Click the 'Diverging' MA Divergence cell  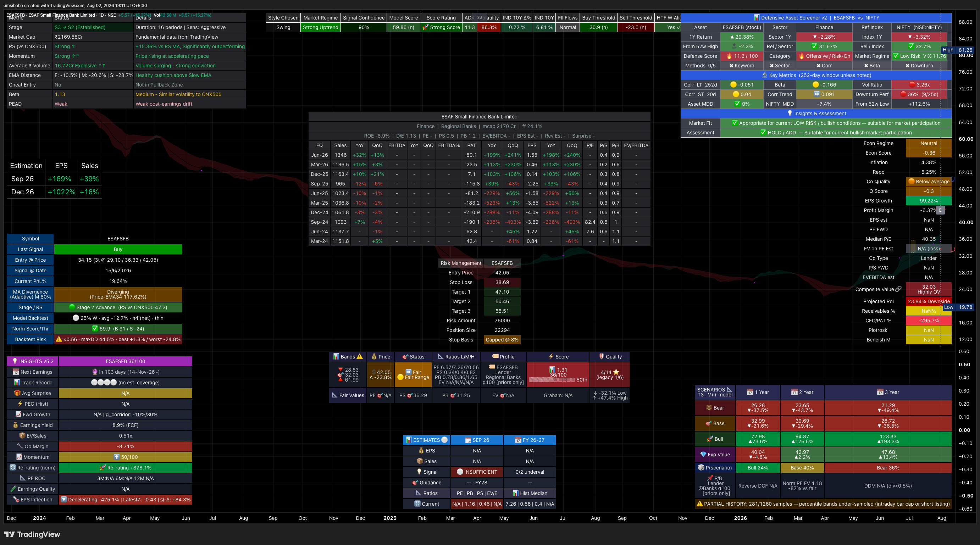point(118,294)
